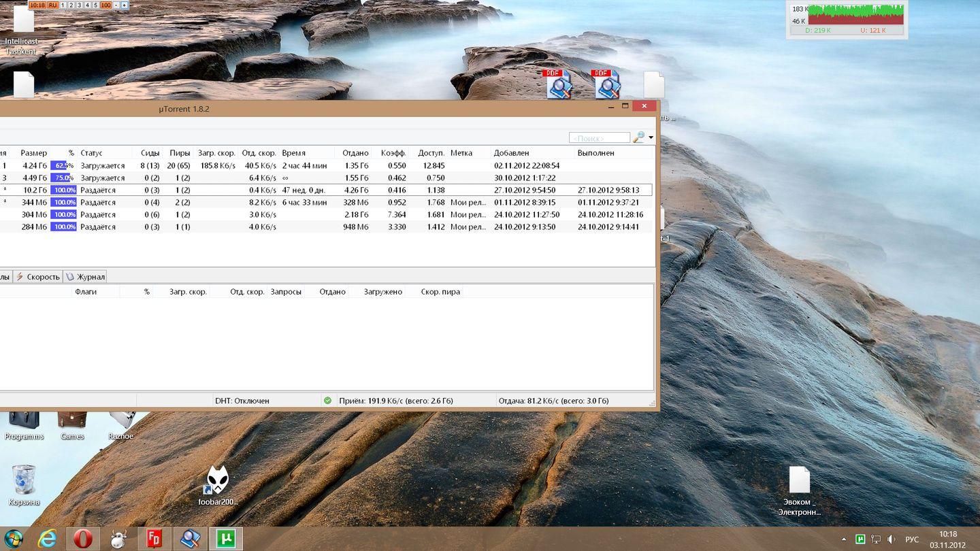Type in the Поиск search field
Screen dimensions: 980x551
[x=599, y=138]
